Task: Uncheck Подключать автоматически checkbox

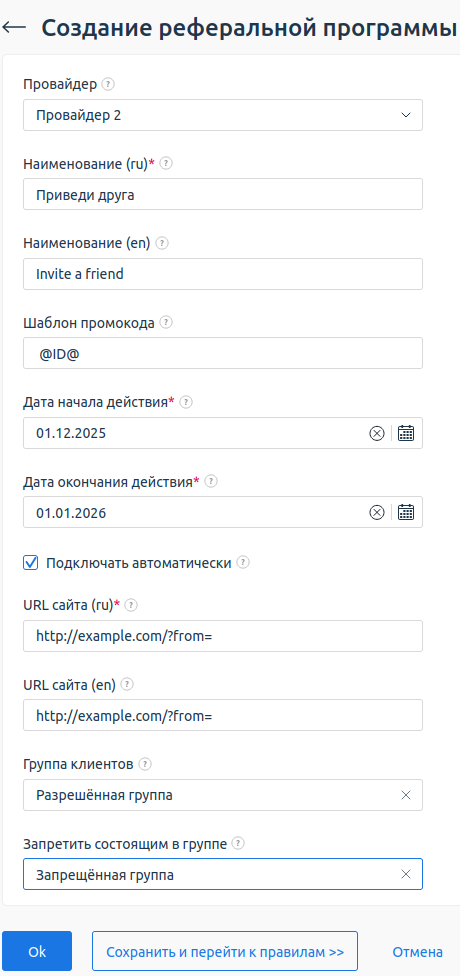Action: (31, 563)
